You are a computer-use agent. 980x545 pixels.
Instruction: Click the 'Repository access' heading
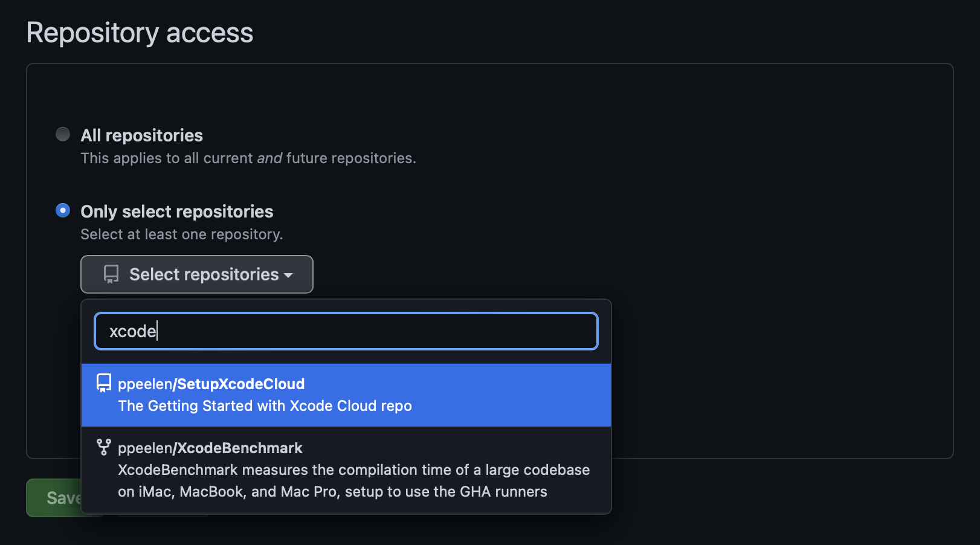pyautogui.click(x=140, y=33)
